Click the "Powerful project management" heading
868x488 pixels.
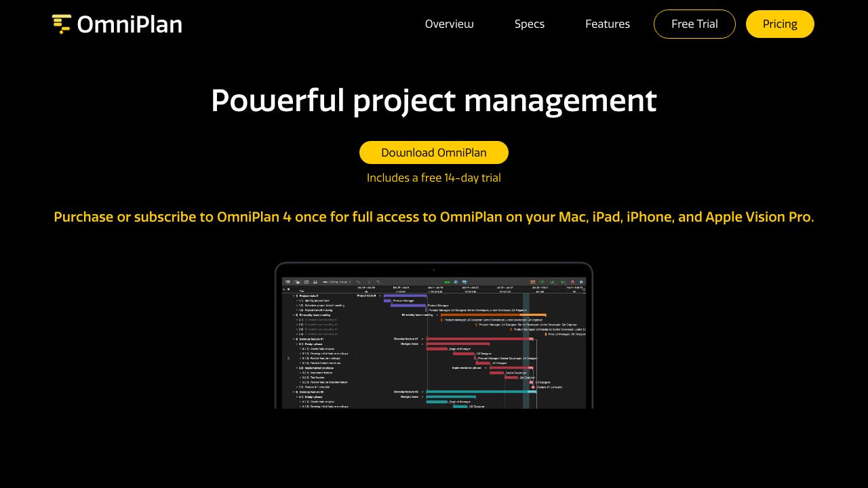point(434,101)
